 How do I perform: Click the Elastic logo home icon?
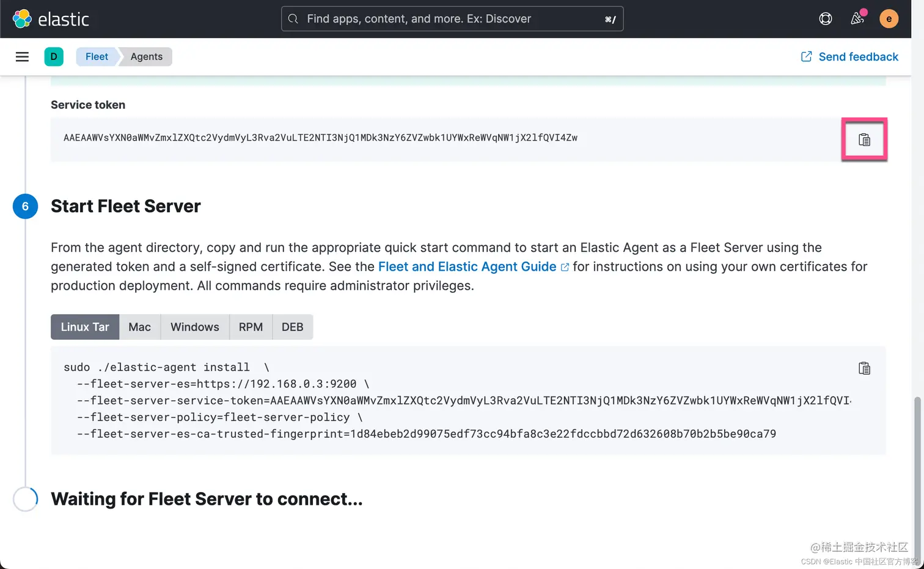22,19
